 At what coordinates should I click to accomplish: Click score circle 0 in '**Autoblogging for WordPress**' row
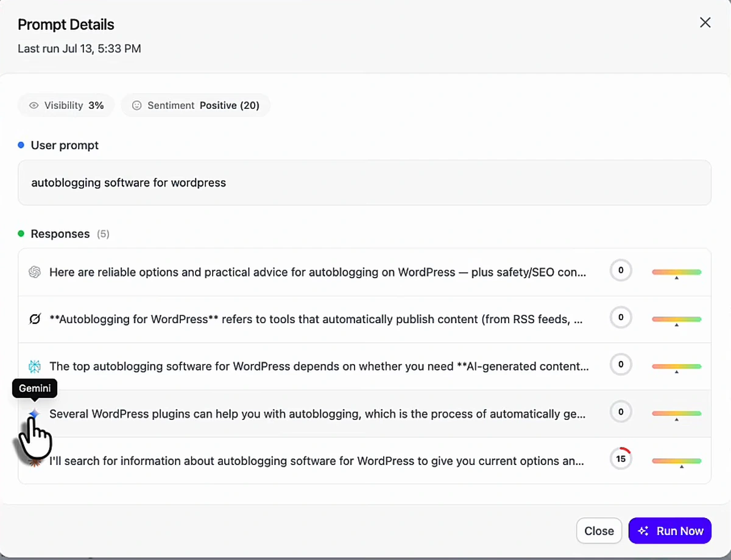click(x=621, y=317)
